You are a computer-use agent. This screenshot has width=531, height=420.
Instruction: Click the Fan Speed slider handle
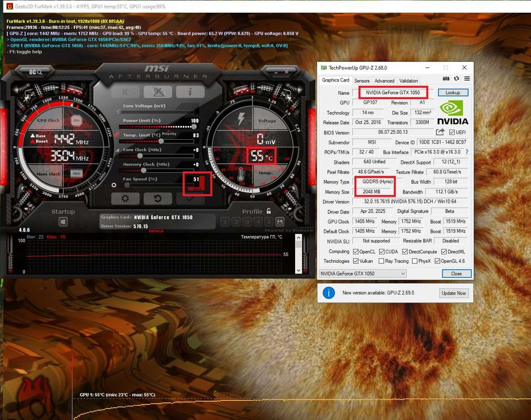coord(127,185)
